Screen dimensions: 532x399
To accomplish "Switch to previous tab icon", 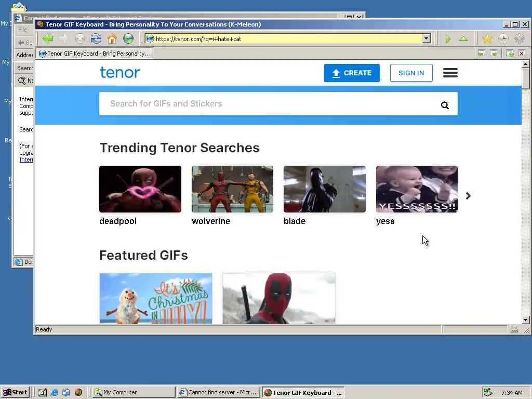I will pyautogui.click(x=482, y=54).
